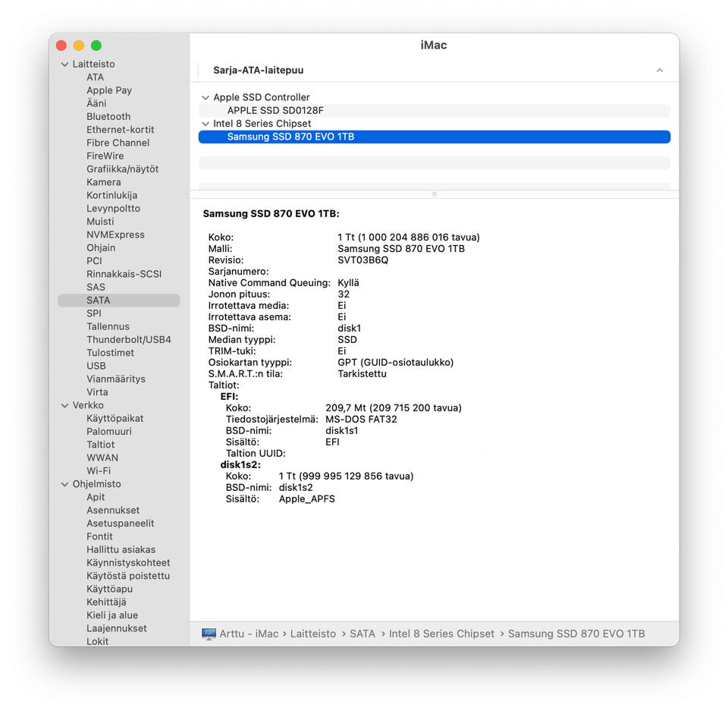This screenshot has height=711, width=728.
Task: Select USB in the sidebar
Action: pos(96,366)
